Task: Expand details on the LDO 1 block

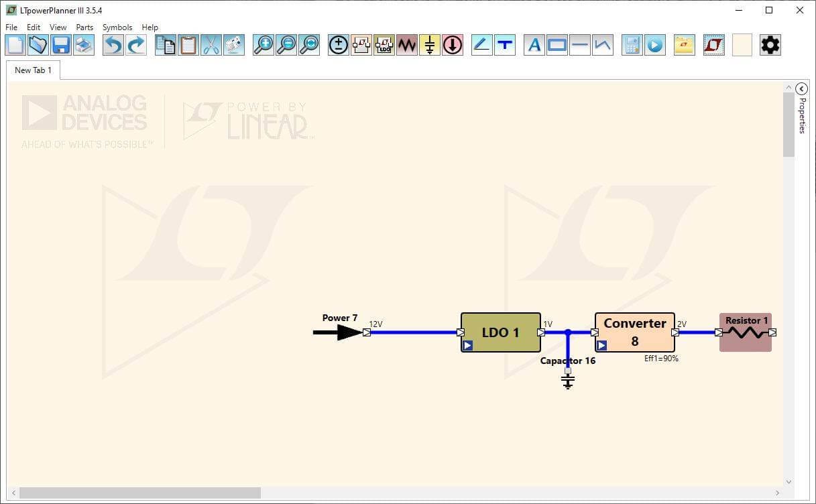Action: 467,345
